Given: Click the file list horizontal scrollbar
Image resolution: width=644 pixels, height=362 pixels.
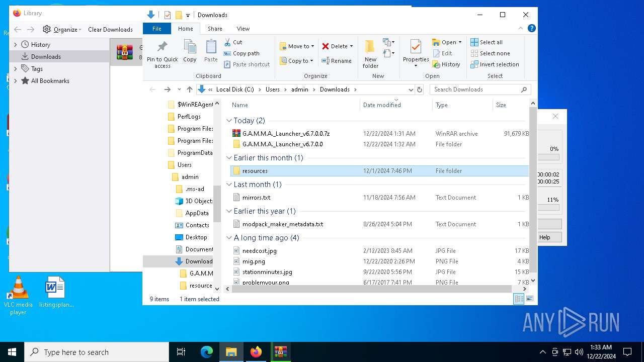Looking at the screenshot, I should click(x=371, y=289).
